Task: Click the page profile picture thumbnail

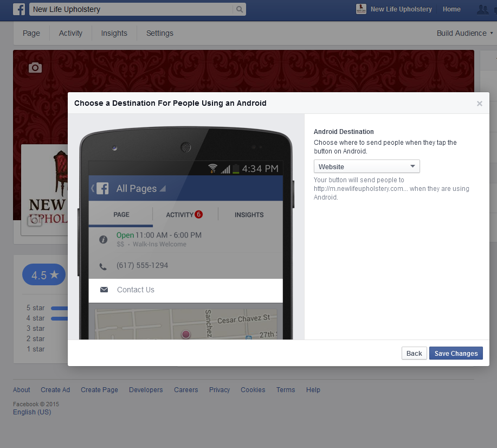Action: [x=44, y=190]
